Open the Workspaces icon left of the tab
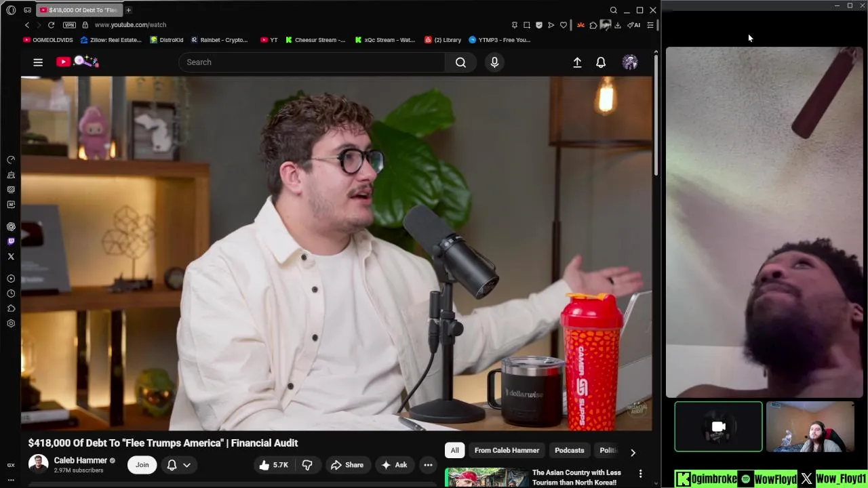The image size is (868, 488). click(x=27, y=10)
